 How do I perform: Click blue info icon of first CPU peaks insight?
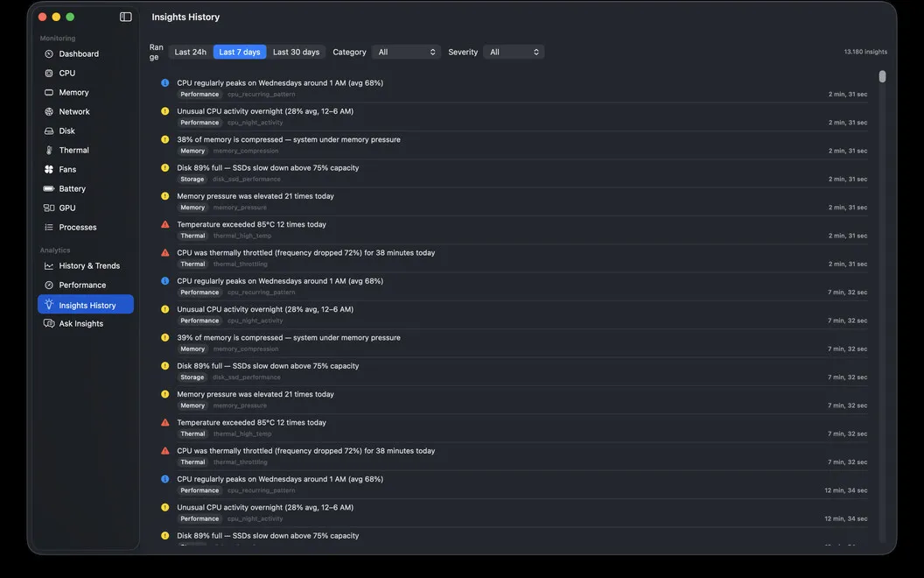165,82
